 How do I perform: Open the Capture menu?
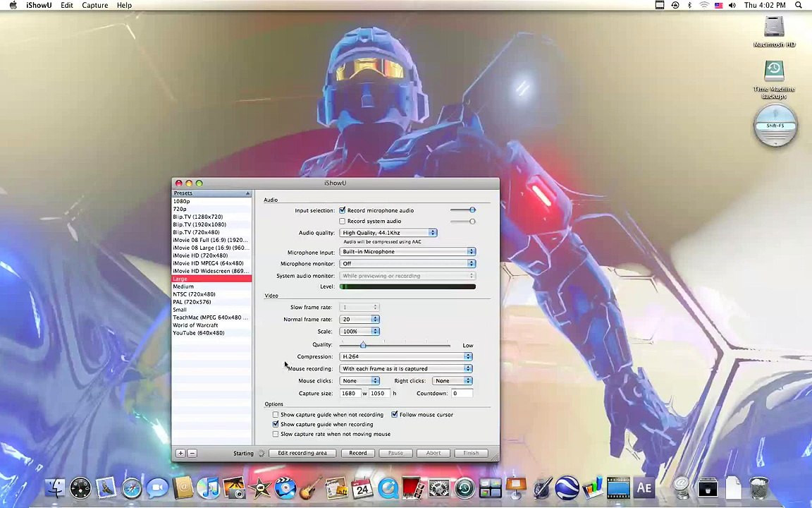tap(94, 5)
